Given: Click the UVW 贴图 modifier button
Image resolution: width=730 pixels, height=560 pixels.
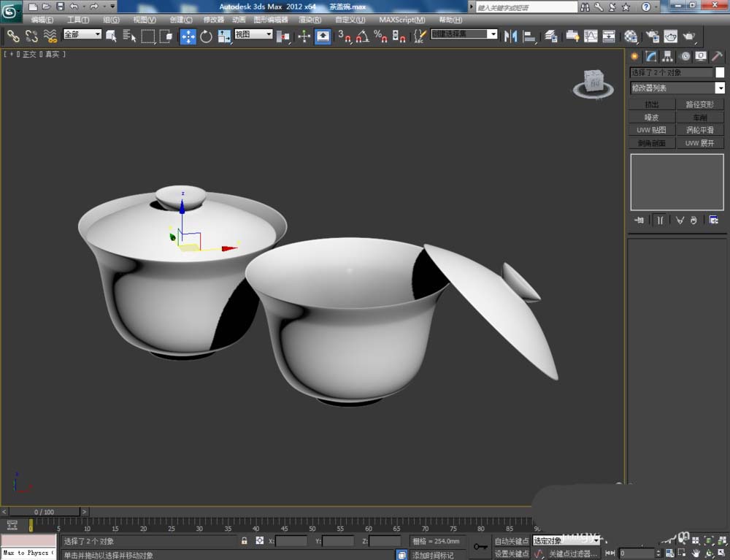Looking at the screenshot, I should (651, 130).
